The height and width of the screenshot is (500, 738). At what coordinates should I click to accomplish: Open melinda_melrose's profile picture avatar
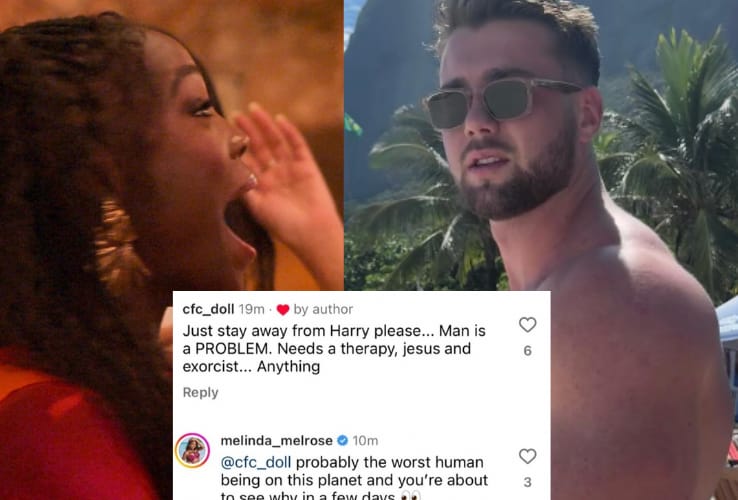(193, 451)
